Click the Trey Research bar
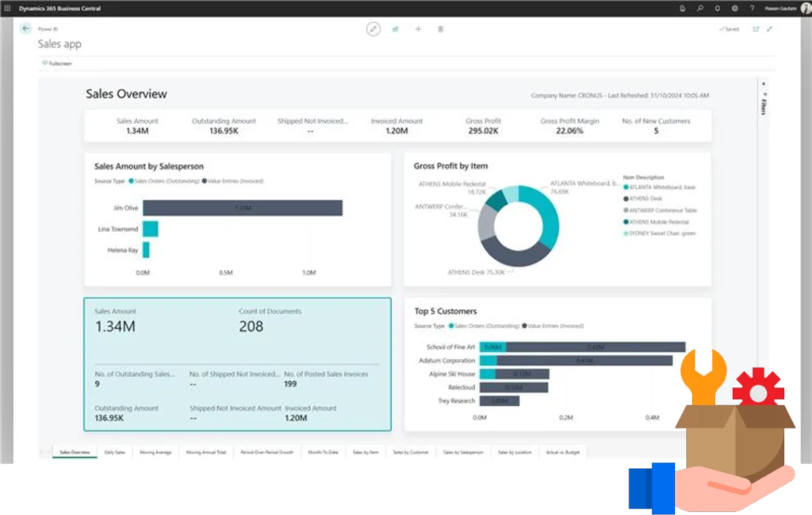812x515 pixels. (x=500, y=401)
